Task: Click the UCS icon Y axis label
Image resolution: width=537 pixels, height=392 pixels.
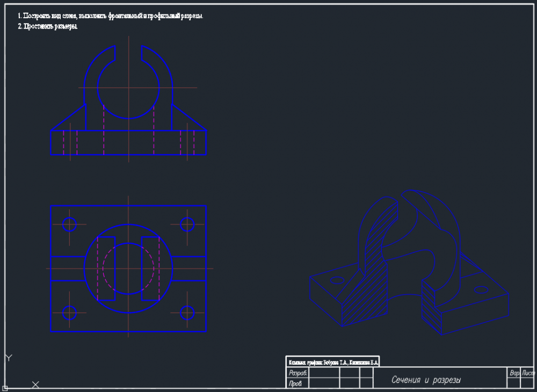Action: [9, 358]
